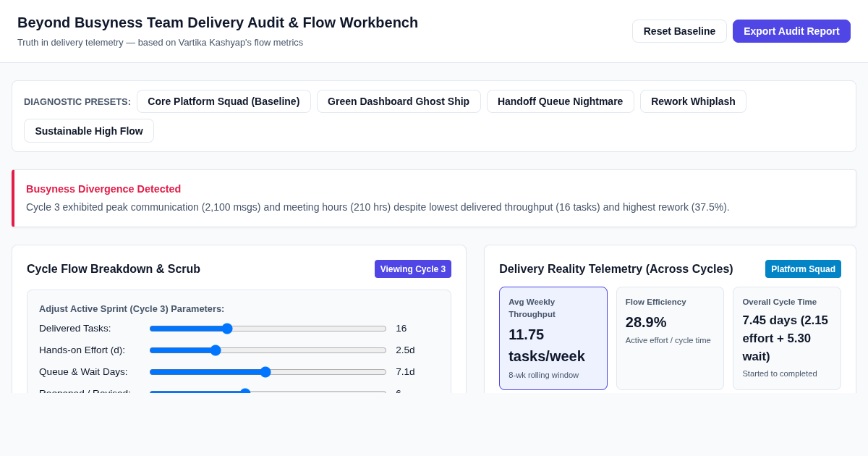Export the audit report
The image size is (868, 456).
pos(791,31)
